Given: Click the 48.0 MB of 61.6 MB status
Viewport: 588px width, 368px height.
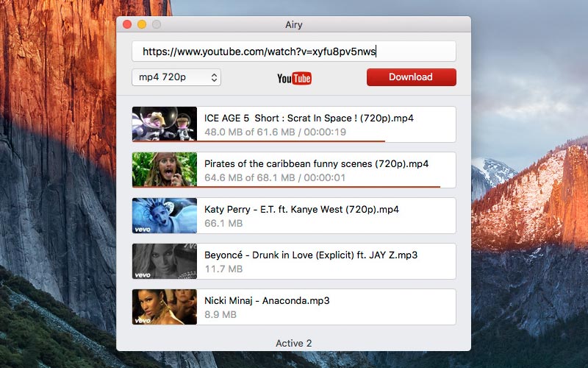Looking at the screenshot, I should point(275,132).
